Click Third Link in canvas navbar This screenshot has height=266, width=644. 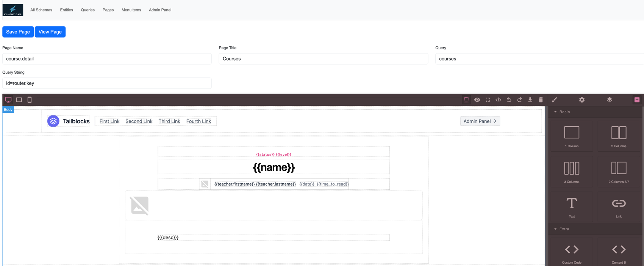pyautogui.click(x=169, y=121)
